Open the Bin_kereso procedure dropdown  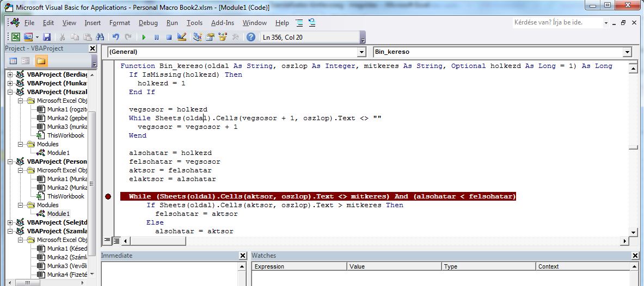(x=627, y=52)
